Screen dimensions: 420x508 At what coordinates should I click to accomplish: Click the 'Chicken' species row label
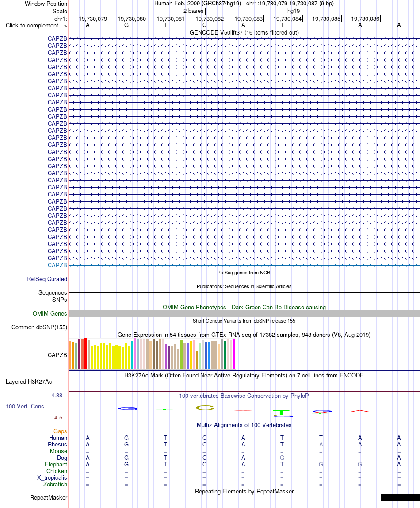57,471
